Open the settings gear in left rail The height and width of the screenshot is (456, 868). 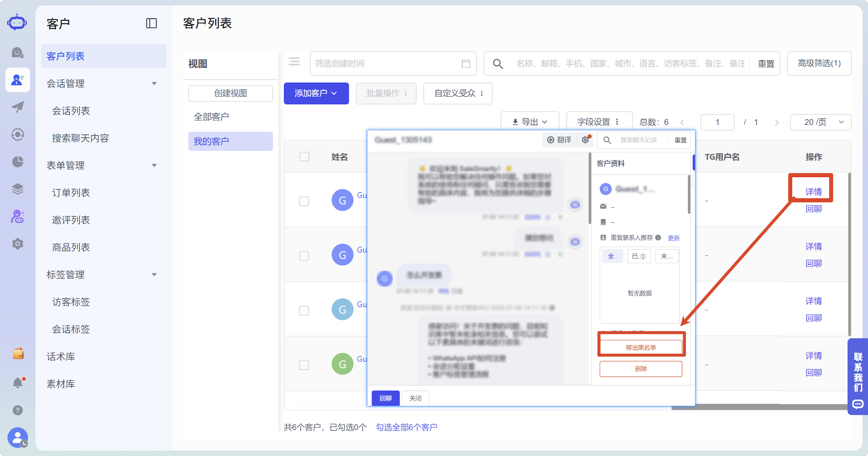[18, 244]
